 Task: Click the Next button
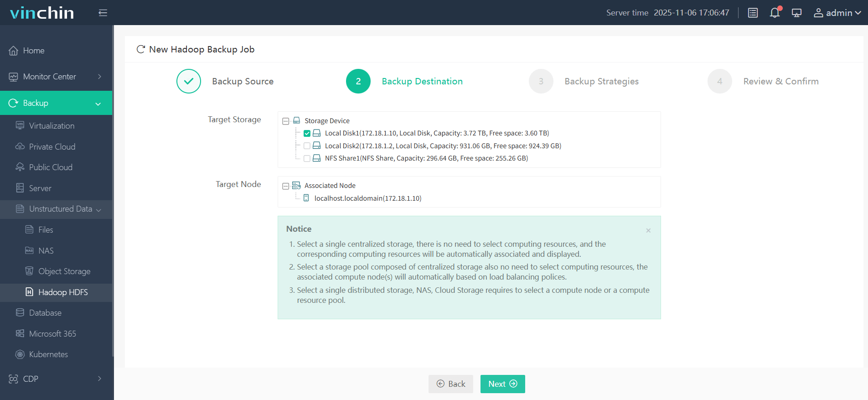tap(502, 384)
